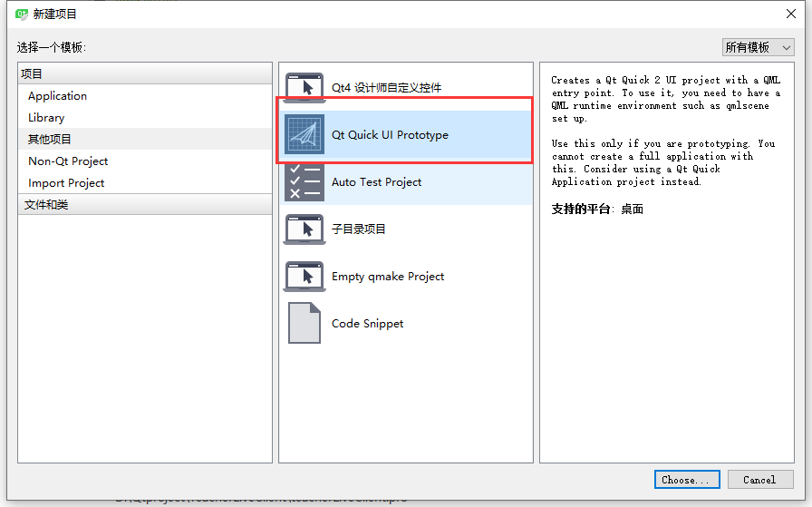
Task: Close the 新建项目 dialog
Action: pos(791,14)
